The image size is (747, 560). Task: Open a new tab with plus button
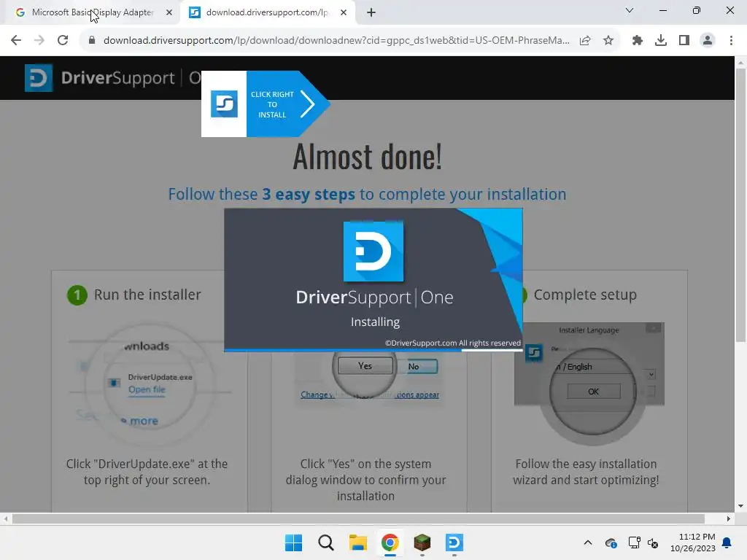[x=371, y=13]
